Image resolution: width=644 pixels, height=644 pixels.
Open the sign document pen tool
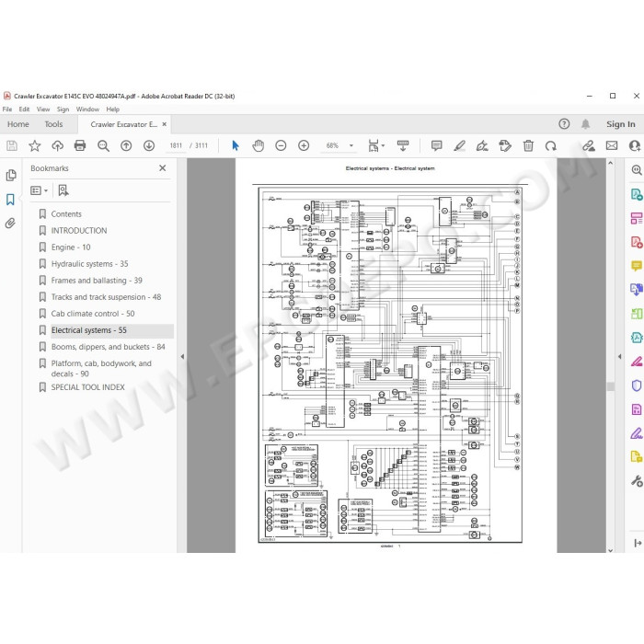click(x=482, y=145)
